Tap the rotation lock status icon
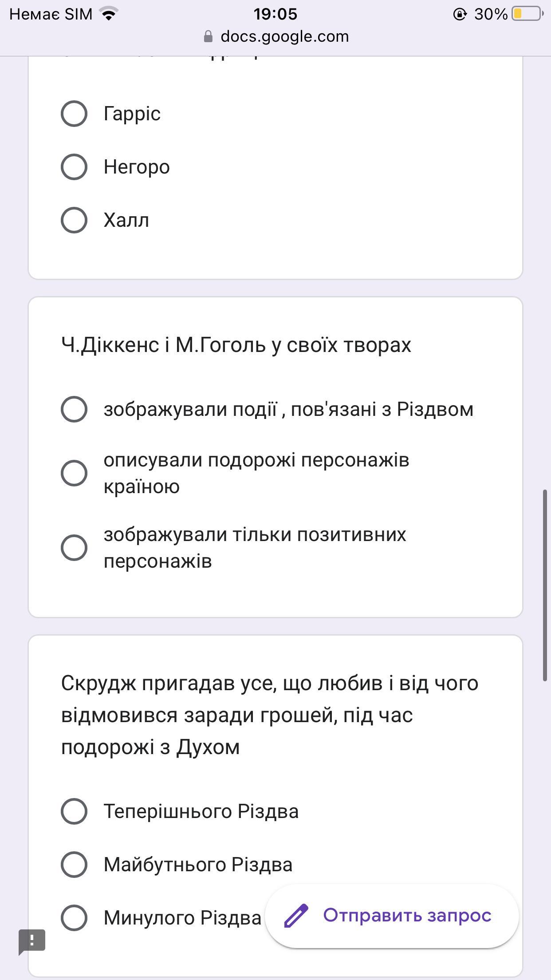This screenshot has width=551, height=980. coord(460,14)
